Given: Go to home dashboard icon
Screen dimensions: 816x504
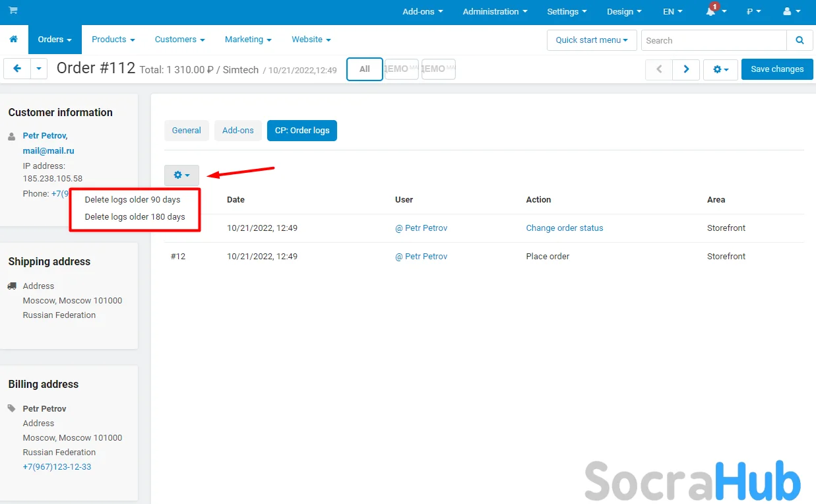Looking at the screenshot, I should click(x=13, y=40).
